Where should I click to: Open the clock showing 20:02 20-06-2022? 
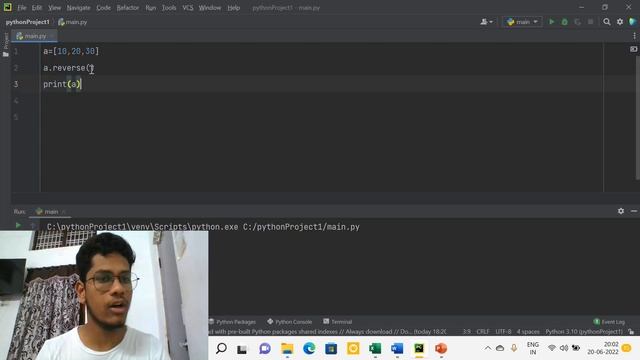coord(603,348)
